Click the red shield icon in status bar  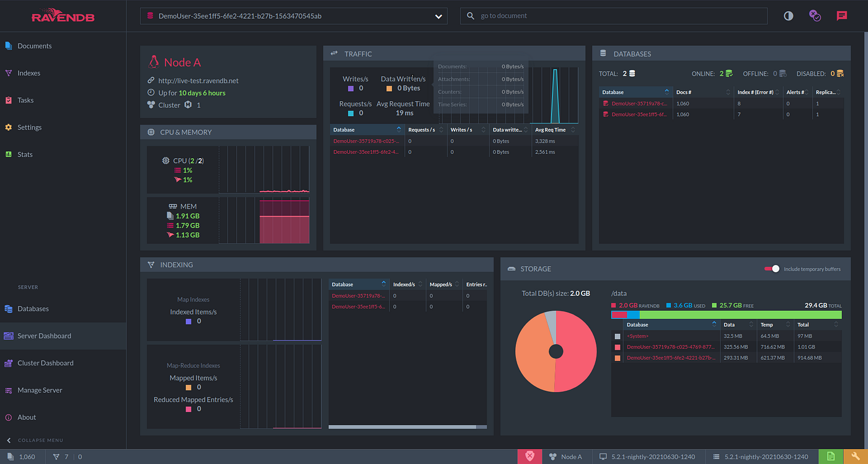[529, 457]
